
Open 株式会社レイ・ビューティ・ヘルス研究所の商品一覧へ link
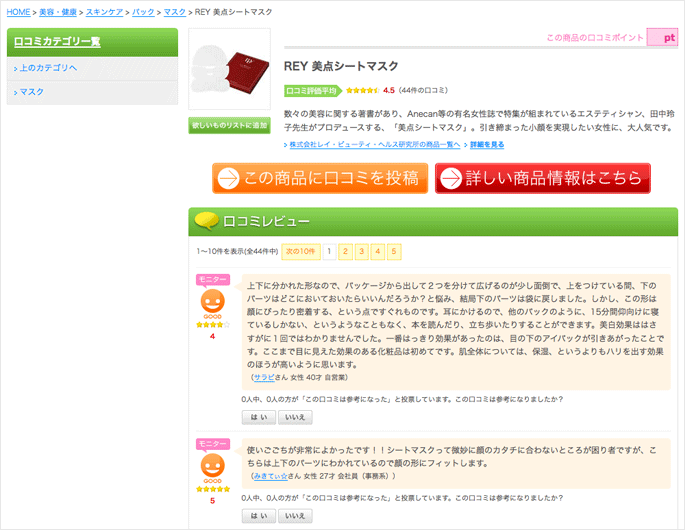point(374,145)
